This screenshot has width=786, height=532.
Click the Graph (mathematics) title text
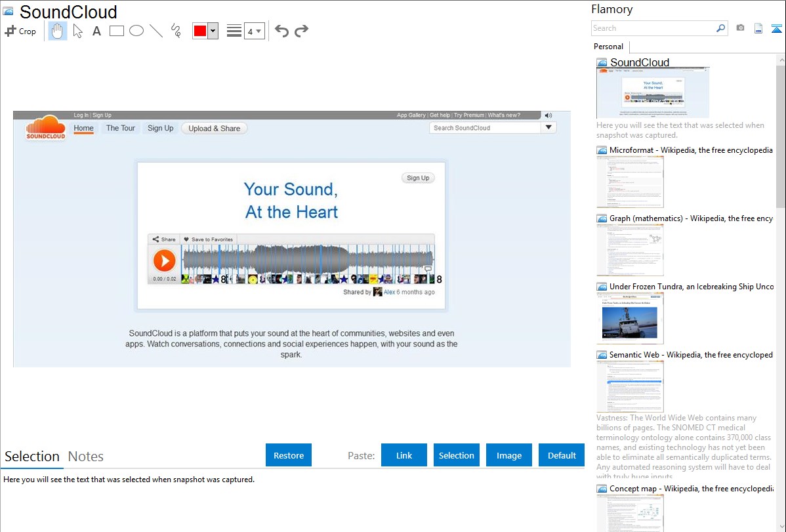point(691,218)
